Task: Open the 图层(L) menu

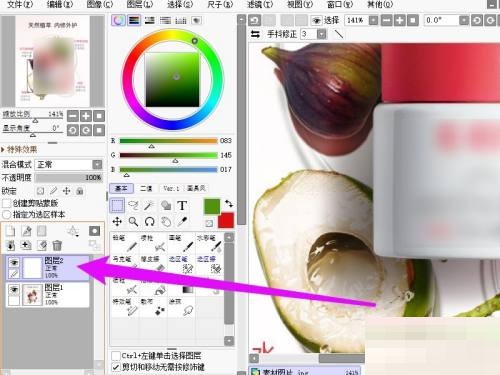Action: pyautogui.click(x=140, y=5)
